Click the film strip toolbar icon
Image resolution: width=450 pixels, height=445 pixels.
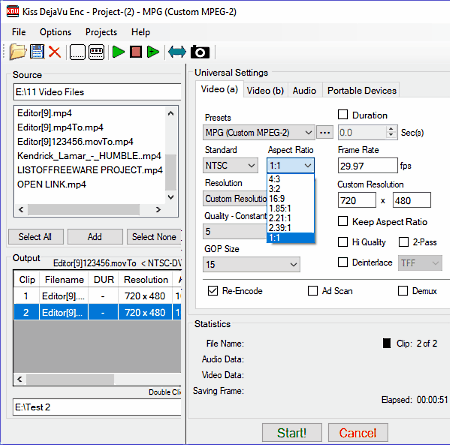coord(96,52)
